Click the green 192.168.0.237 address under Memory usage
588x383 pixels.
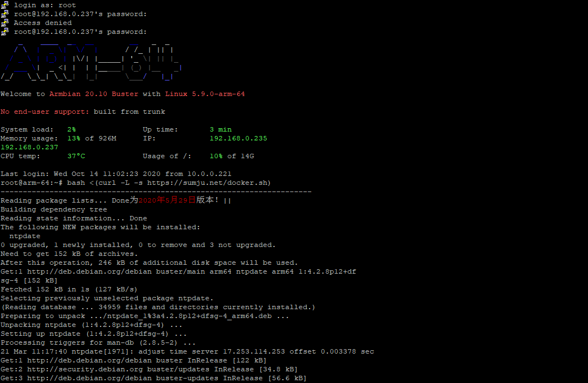click(29, 147)
